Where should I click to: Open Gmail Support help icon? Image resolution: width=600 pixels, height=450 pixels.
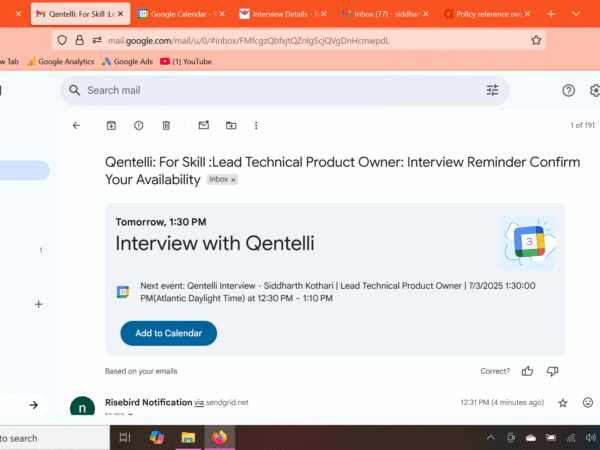[x=569, y=91]
